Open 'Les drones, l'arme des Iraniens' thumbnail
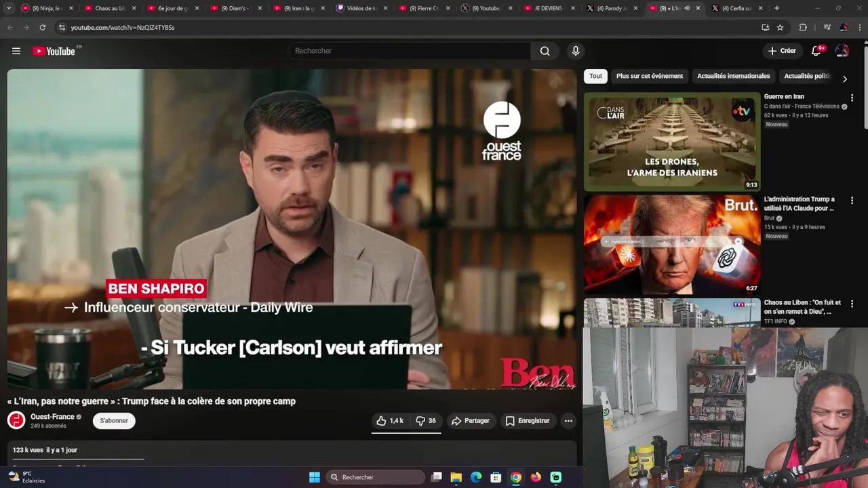Image resolution: width=868 pixels, height=488 pixels. coord(672,142)
